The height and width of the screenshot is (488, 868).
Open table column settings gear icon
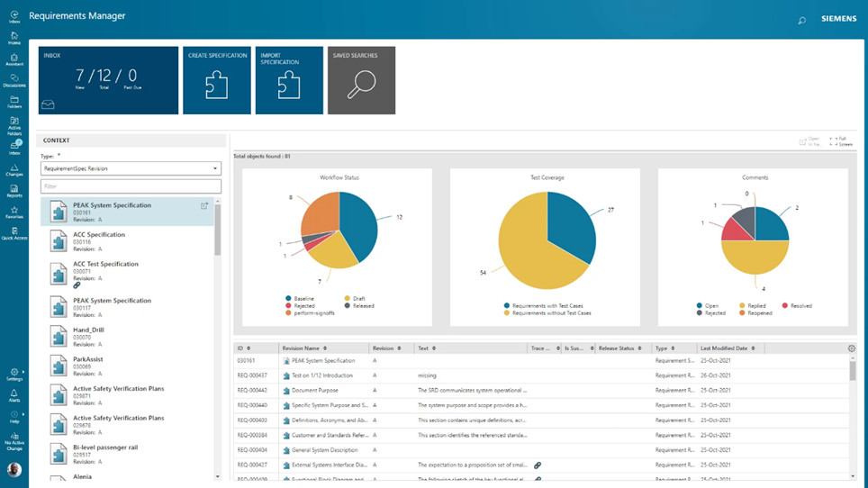tap(851, 348)
